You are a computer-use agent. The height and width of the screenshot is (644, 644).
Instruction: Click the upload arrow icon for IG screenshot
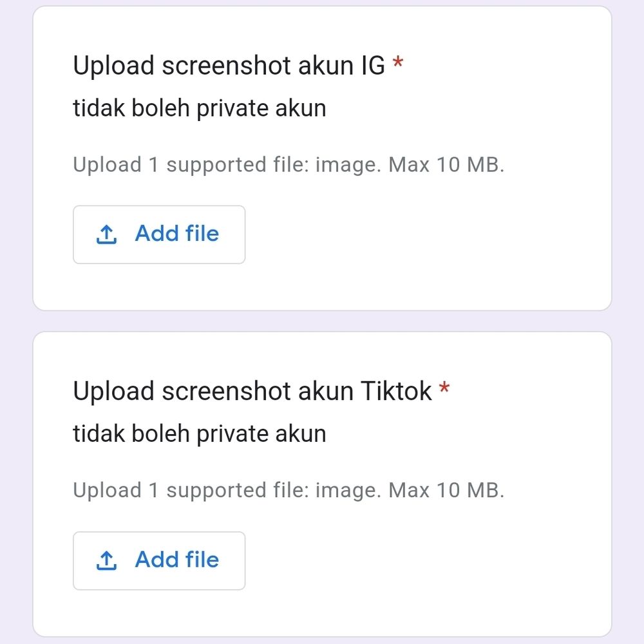(x=106, y=235)
